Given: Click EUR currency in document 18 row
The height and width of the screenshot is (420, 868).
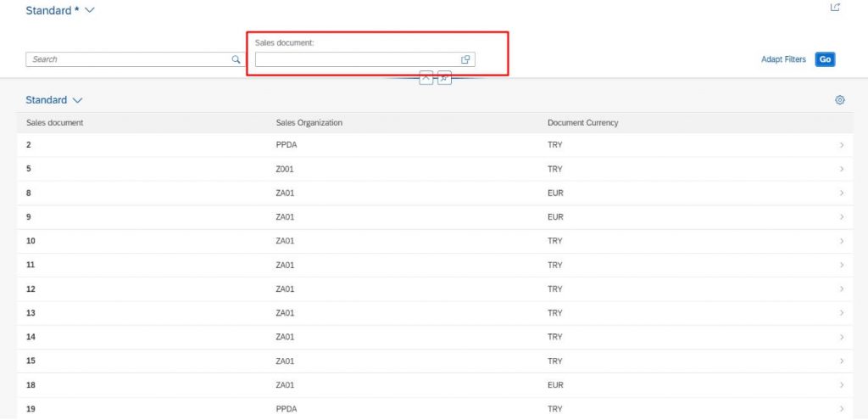Looking at the screenshot, I should [555, 385].
